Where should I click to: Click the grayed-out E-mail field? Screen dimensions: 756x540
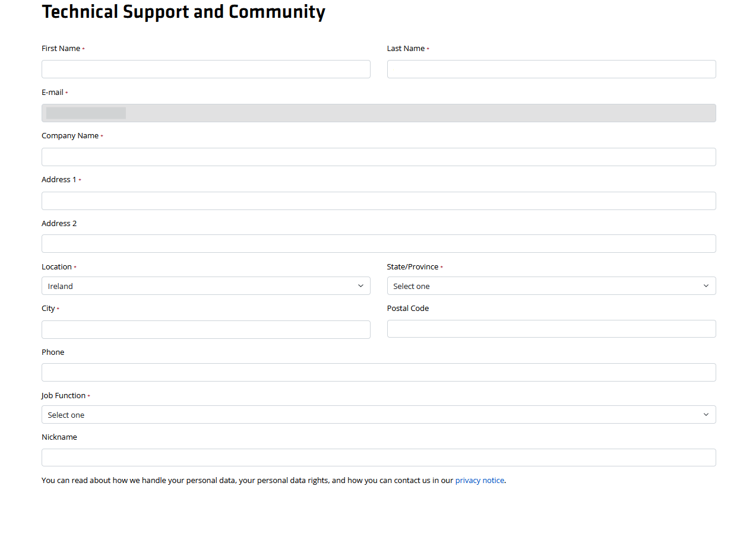click(x=378, y=113)
